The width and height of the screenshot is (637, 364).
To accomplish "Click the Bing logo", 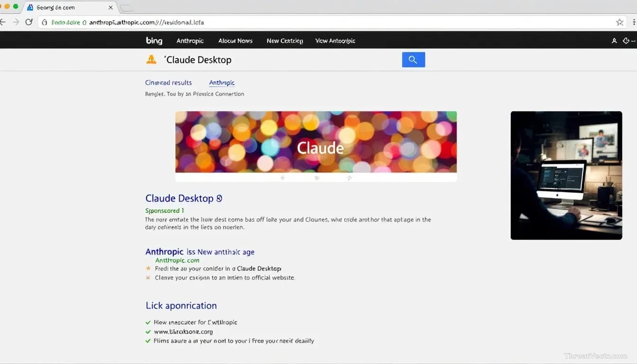I will click(x=154, y=41).
